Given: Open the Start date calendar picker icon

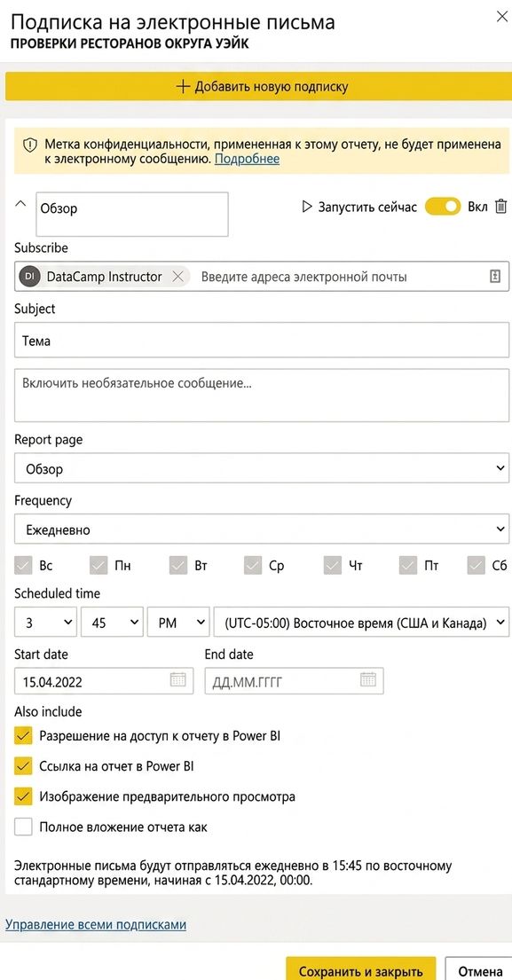Looking at the screenshot, I should pyautogui.click(x=178, y=679).
